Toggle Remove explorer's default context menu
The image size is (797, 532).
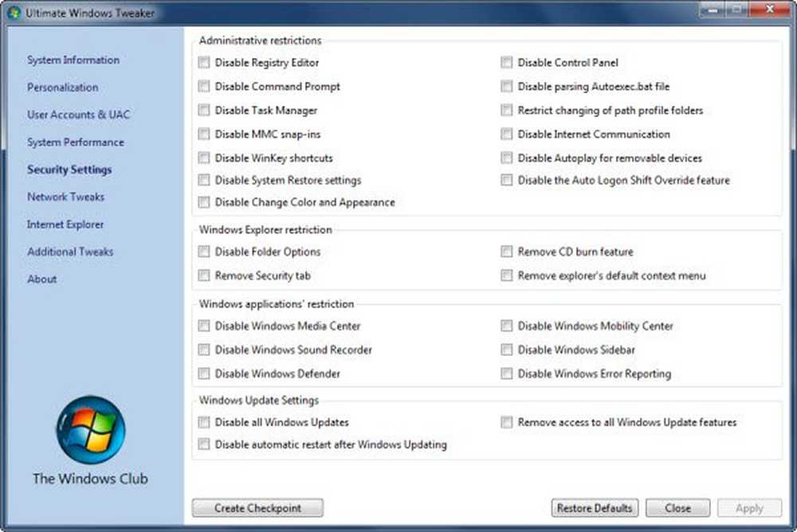(507, 276)
